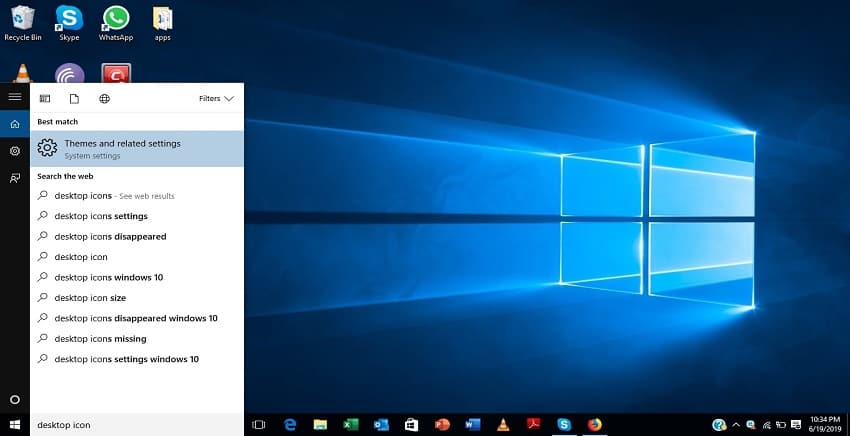Choose 'desktop icons disappeared' suggestion
This screenshot has width=850, height=436.
137,236
